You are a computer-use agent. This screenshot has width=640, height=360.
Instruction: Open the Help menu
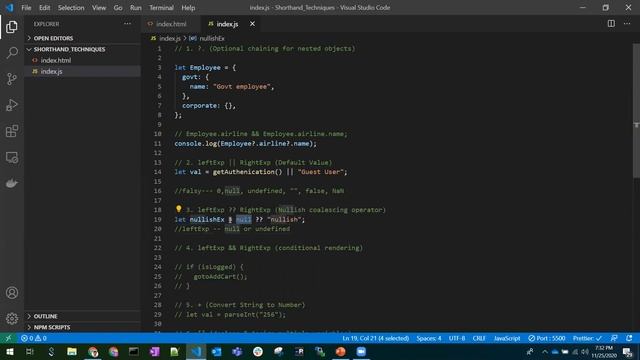point(188,7)
